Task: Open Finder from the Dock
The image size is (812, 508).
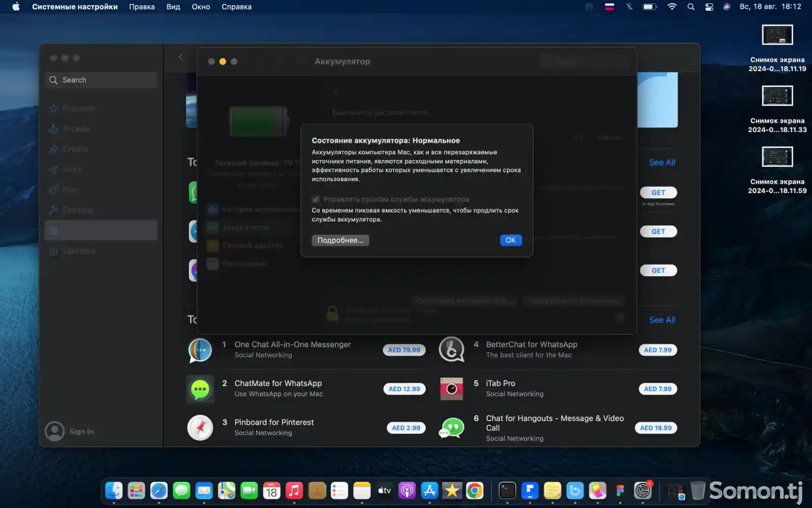Action: (114, 491)
